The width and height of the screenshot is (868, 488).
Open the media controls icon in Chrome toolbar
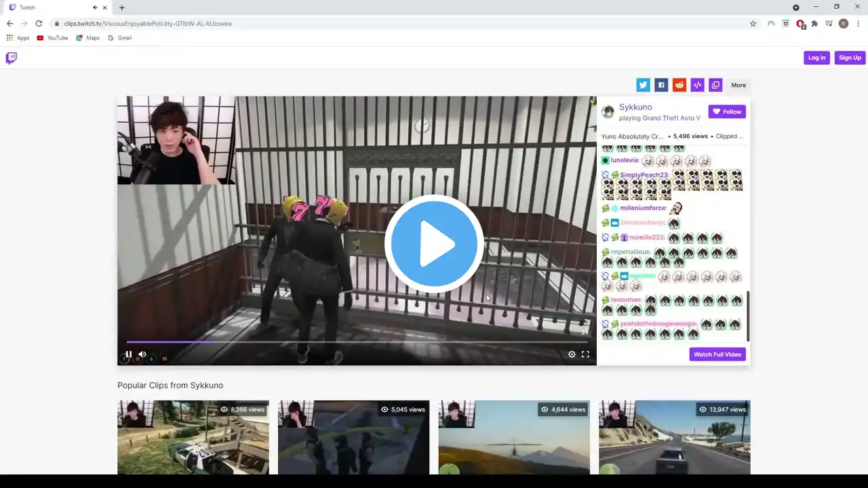point(829,24)
